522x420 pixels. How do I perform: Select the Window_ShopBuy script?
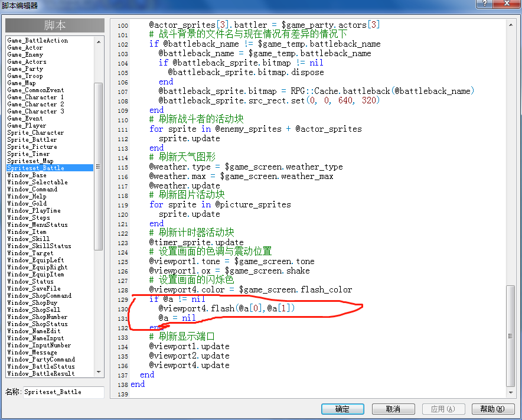click(32, 303)
